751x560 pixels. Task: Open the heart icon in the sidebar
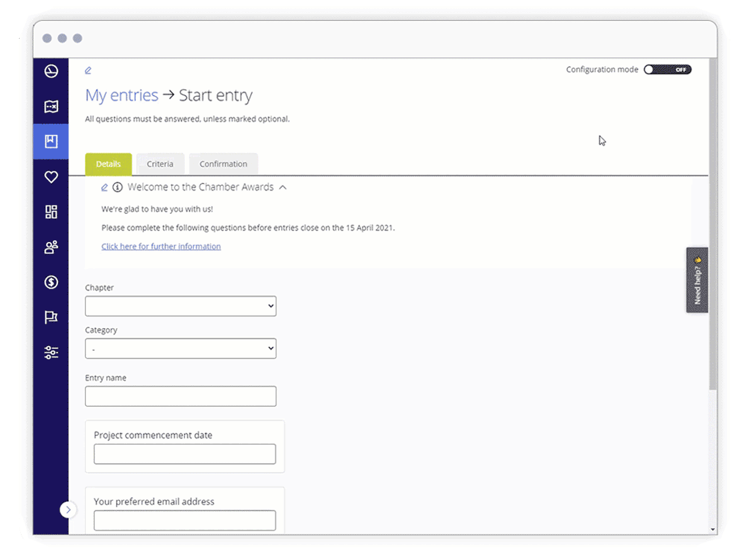coord(51,177)
